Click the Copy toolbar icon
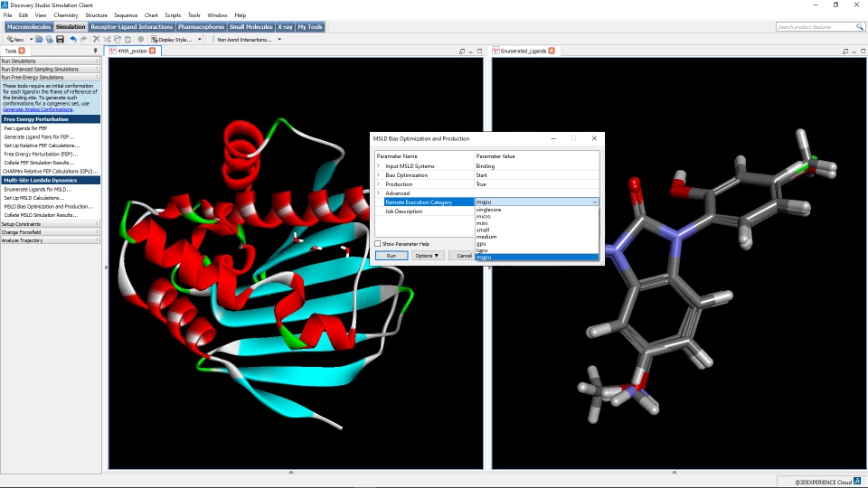This screenshot has height=488, width=868. [x=118, y=39]
